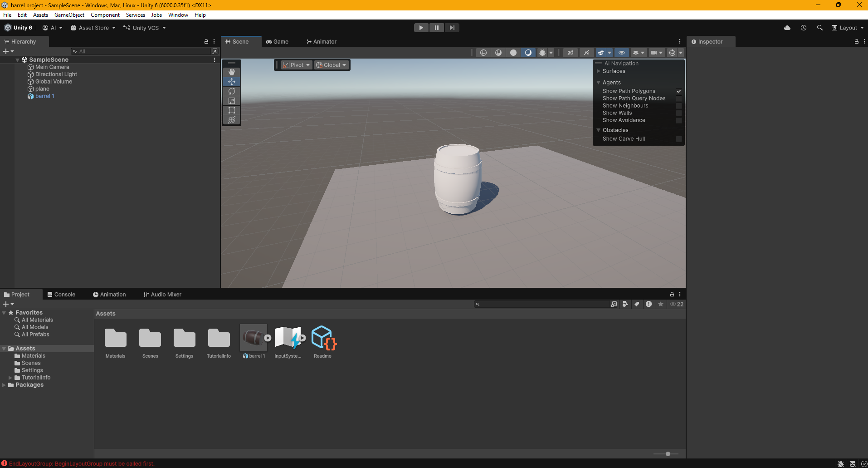Click the Pause button
This screenshot has width=868, height=468.
click(x=437, y=28)
